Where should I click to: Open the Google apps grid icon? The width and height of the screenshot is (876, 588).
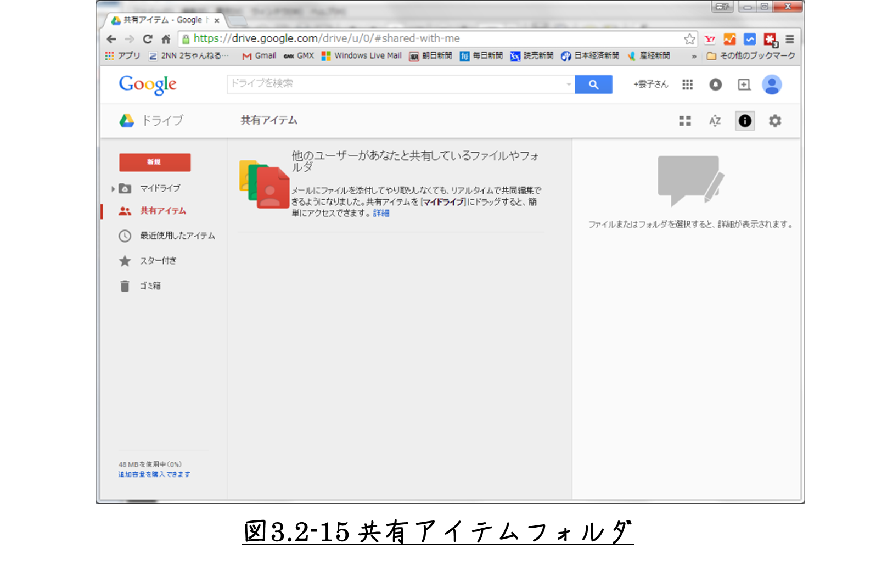pos(687,85)
